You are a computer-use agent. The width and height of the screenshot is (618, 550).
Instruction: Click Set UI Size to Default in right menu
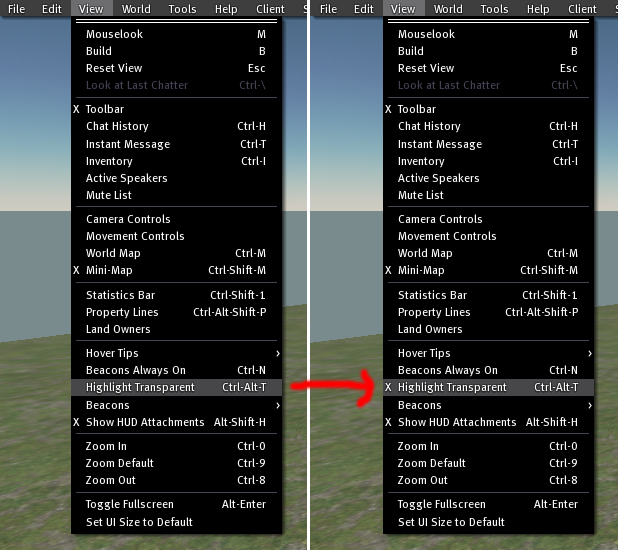pos(451,522)
